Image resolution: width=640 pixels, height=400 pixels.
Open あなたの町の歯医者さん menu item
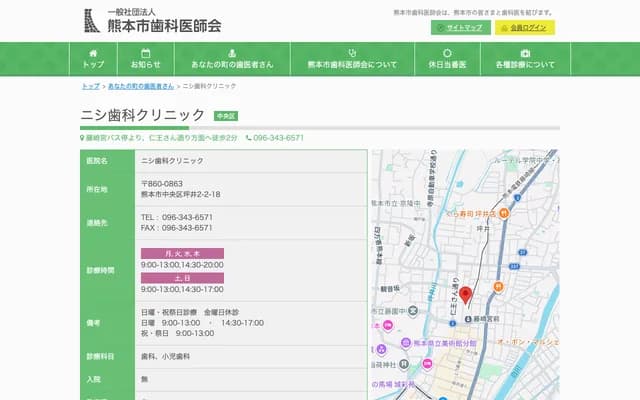click(232, 59)
